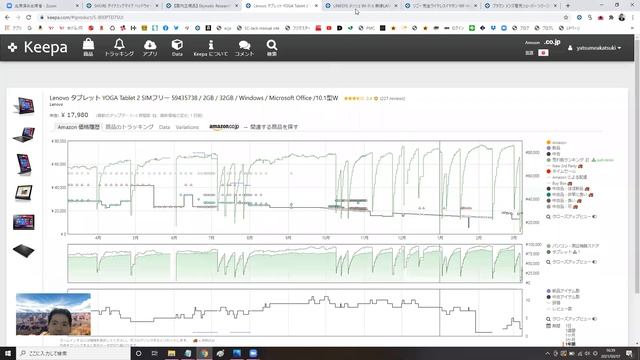This screenshot has height=360, width=640.
Task: Switch to the Variations tab
Action: 187,127
